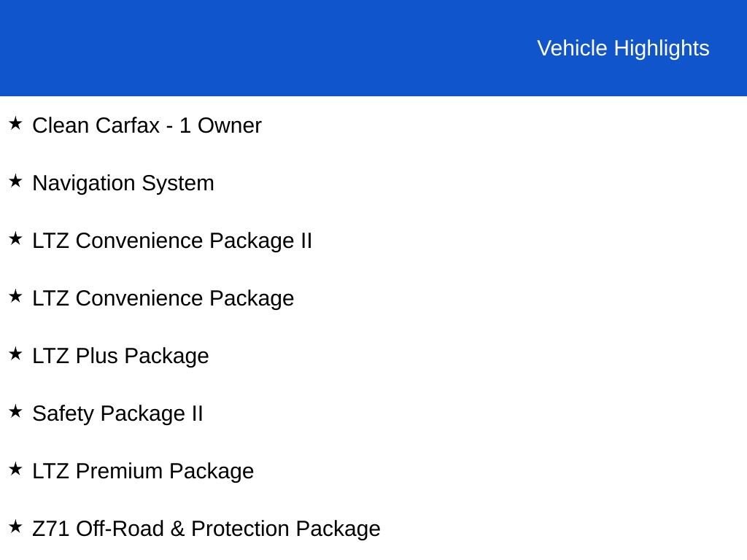
Task: Click the Vehicle Highlights header title
Action: click(x=623, y=48)
